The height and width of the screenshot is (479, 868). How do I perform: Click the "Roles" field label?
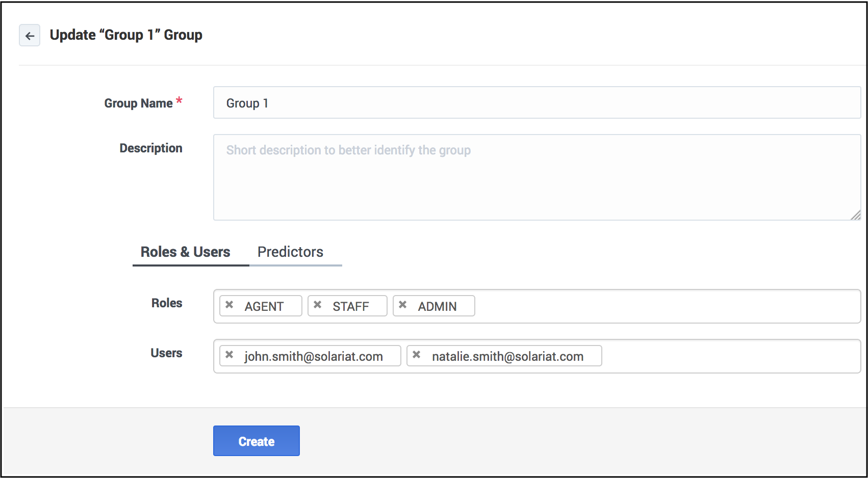167,303
